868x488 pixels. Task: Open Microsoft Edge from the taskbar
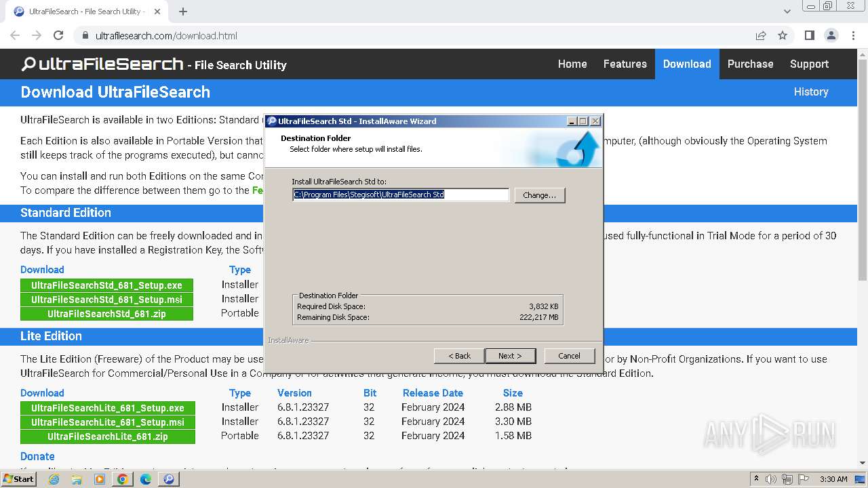pos(146,479)
